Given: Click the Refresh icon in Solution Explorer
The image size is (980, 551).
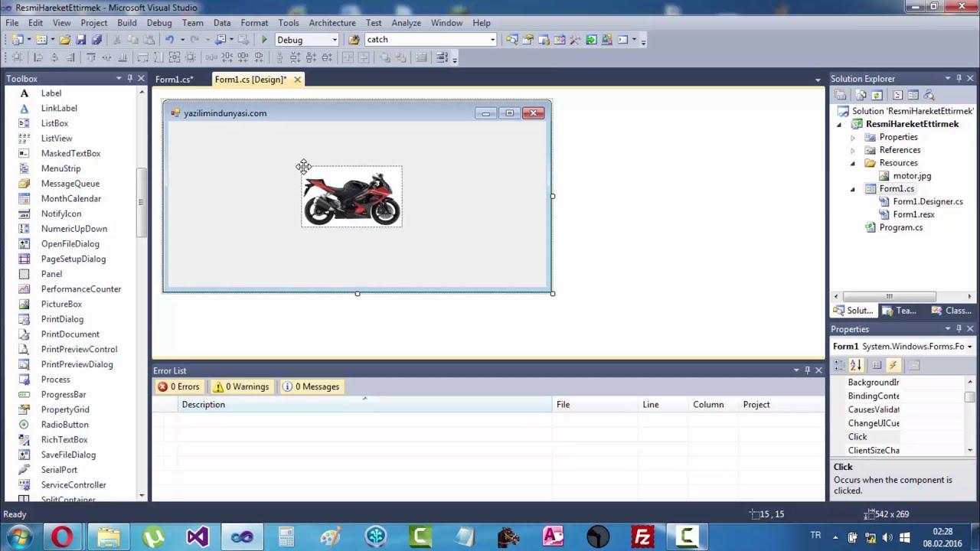Looking at the screenshot, I should click(x=877, y=95).
